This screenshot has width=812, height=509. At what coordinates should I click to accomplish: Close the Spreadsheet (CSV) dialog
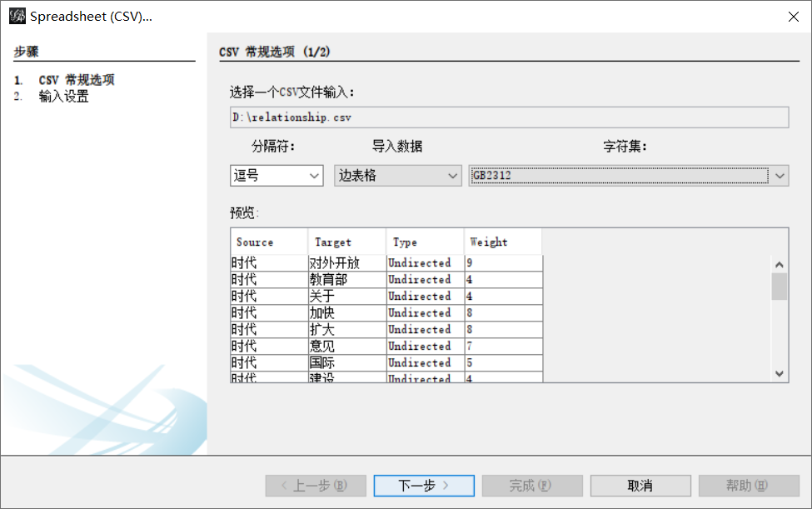(x=794, y=17)
